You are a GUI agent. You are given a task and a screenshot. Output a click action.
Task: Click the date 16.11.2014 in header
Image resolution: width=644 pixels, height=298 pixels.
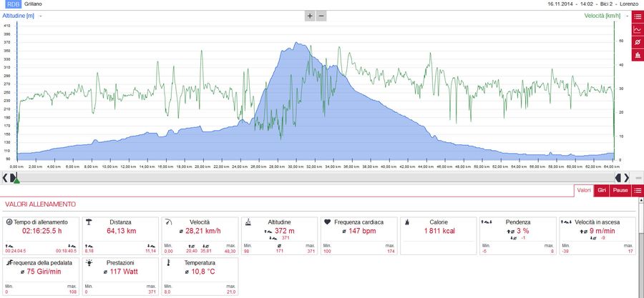tap(559, 4)
